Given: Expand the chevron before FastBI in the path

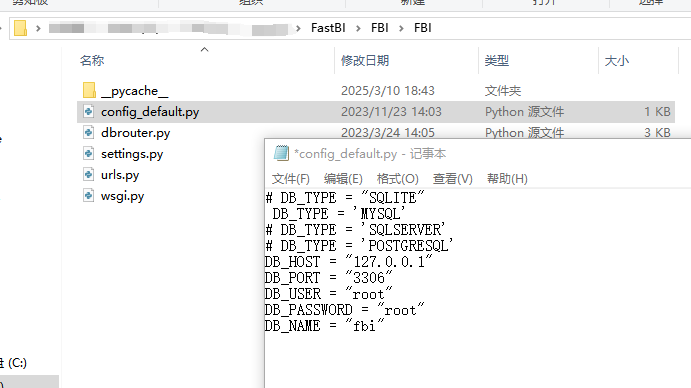Looking at the screenshot, I should point(298,28).
